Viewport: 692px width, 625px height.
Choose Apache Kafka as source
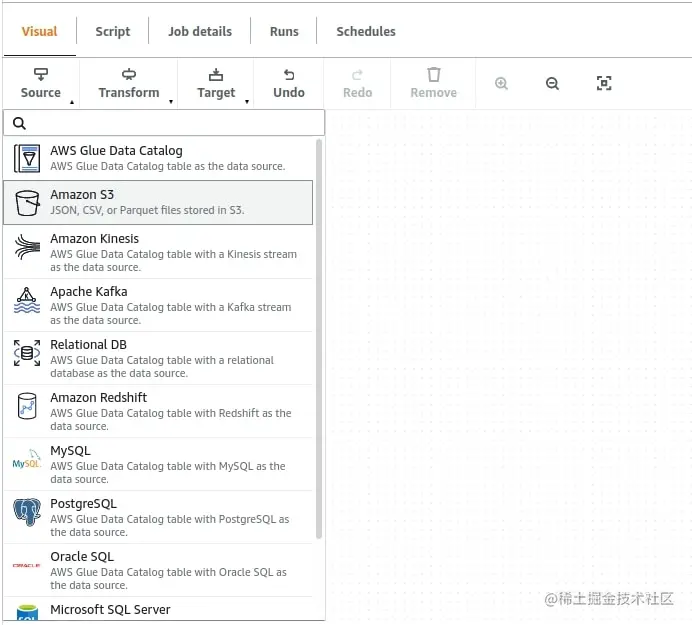tap(158, 305)
